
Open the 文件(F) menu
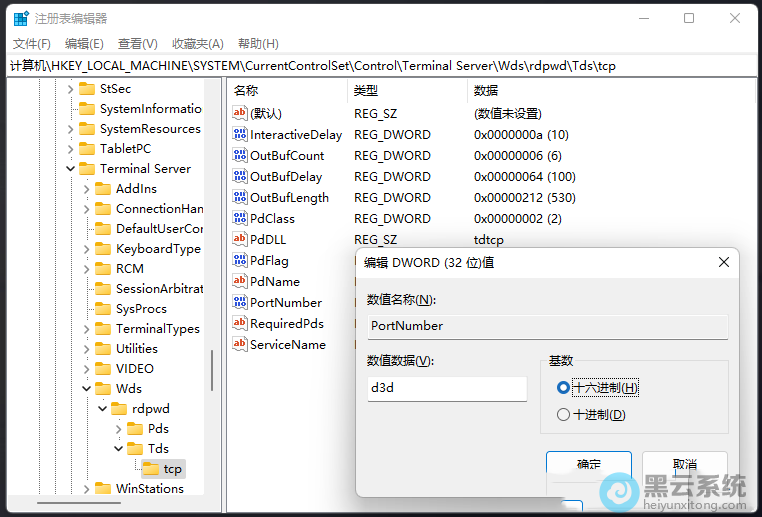[x=32, y=44]
